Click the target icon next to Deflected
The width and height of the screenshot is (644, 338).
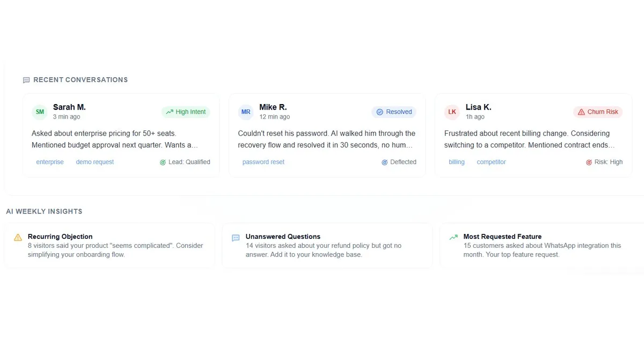pos(384,162)
